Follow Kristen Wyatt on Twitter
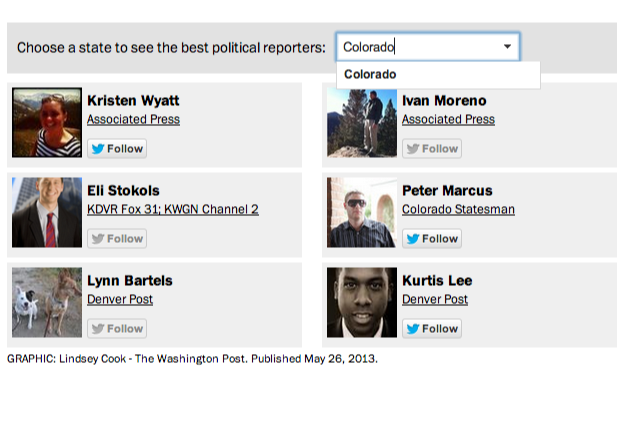636x421 pixels. pyautogui.click(x=117, y=149)
